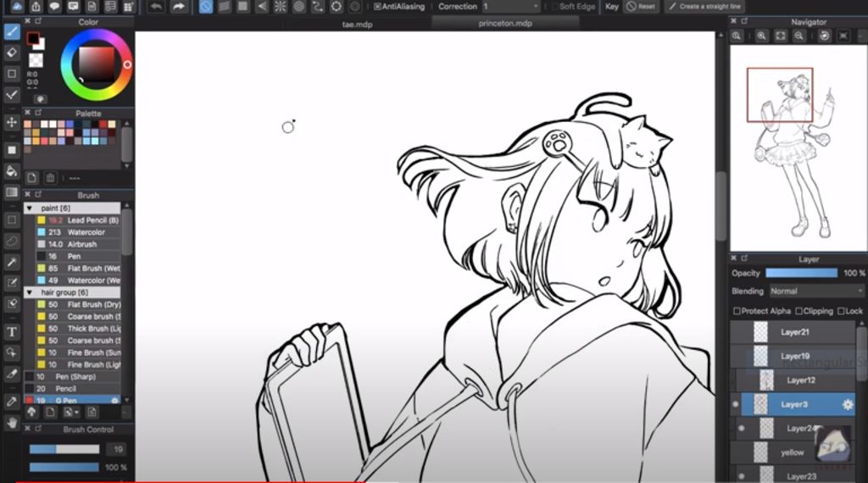Screen dimensions: 868x483
Task: Select the Hand pan tool
Action: pos(12,423)
